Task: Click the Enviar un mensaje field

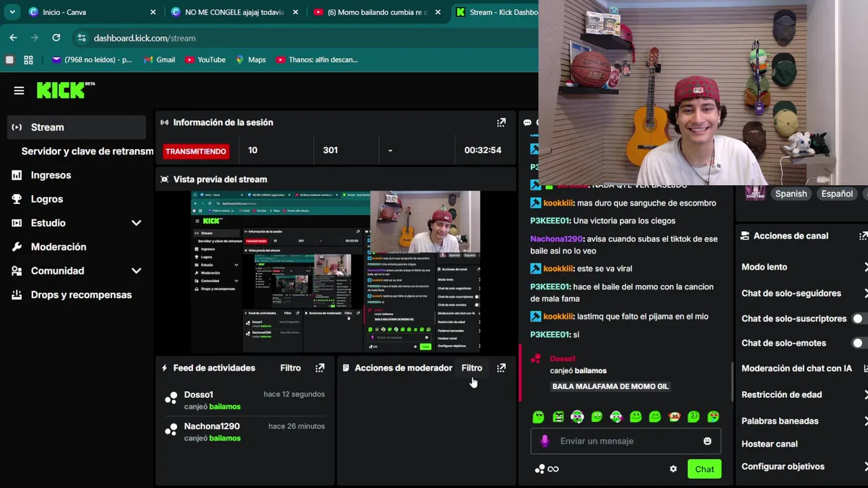Action: [625, 441]
